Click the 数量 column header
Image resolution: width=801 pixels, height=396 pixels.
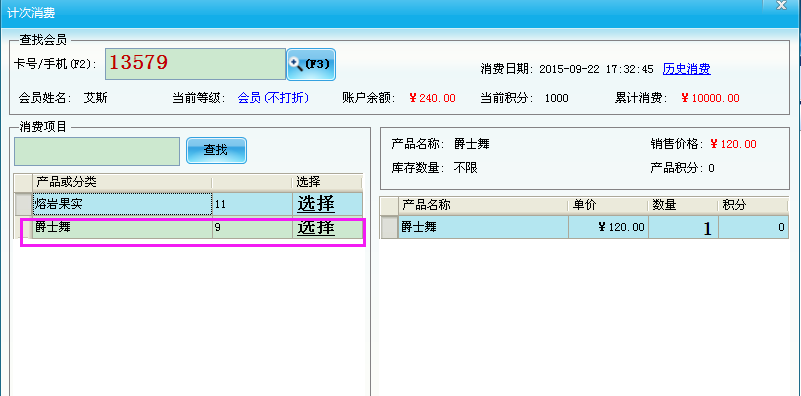click(x=683, y=205)
